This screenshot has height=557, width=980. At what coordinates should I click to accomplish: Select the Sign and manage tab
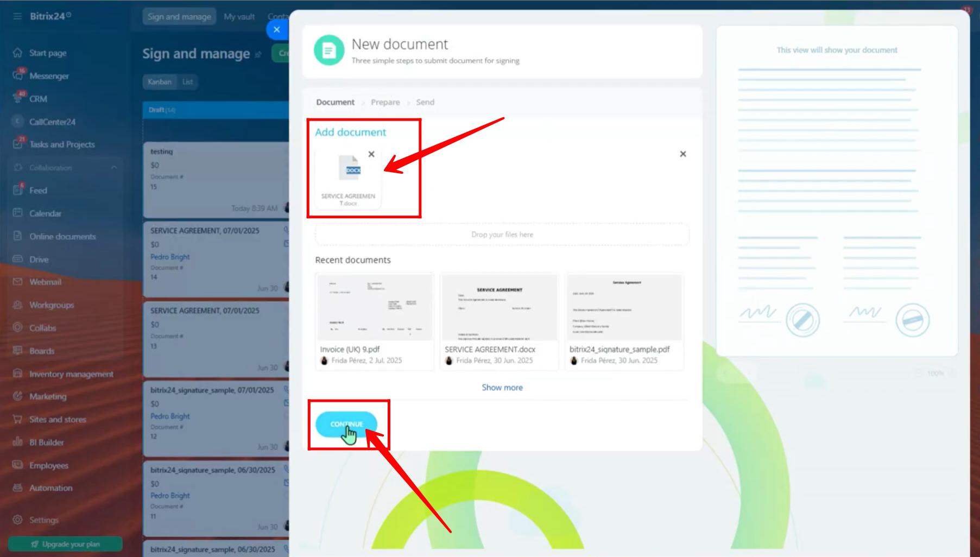[x=179, y=17]
